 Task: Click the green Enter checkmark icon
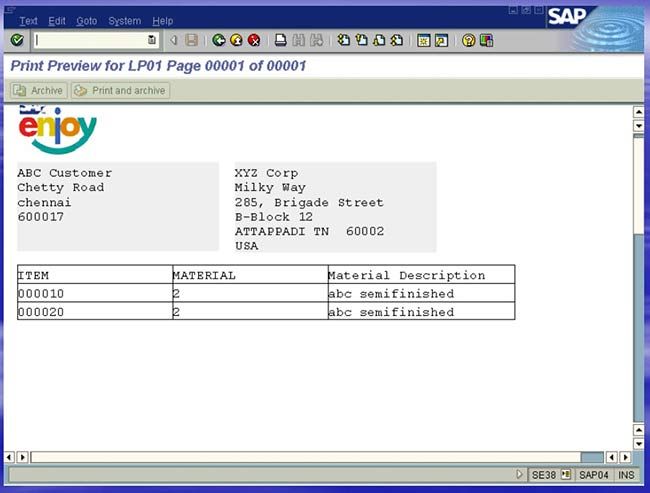coord(17,40)
